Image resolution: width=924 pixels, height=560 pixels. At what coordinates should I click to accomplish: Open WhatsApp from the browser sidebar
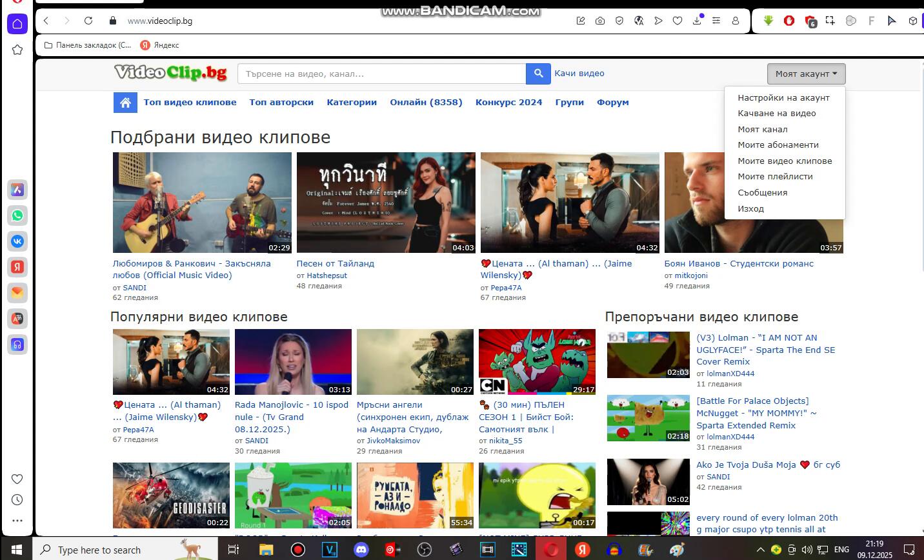click(x=17, y=215)
